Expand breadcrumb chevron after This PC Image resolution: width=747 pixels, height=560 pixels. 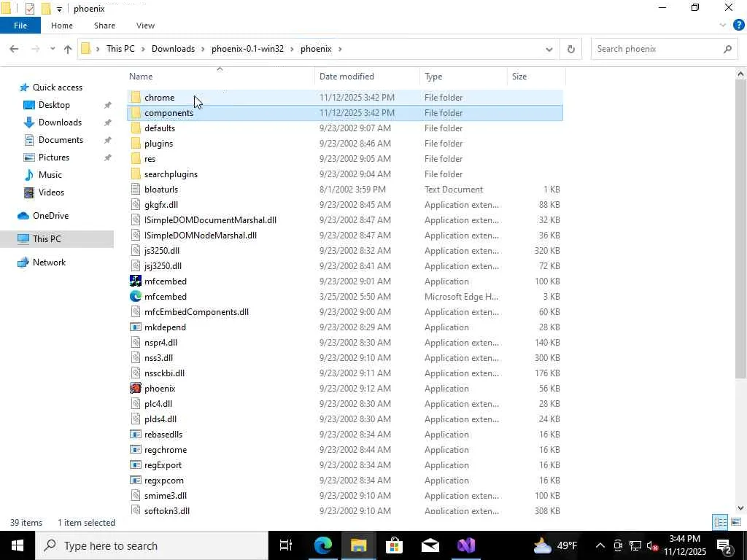tap(143, 49)
